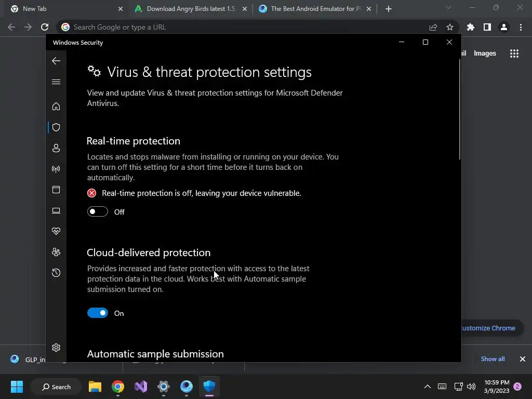Open Windows Security shield in taskbar

pos(209,387)
